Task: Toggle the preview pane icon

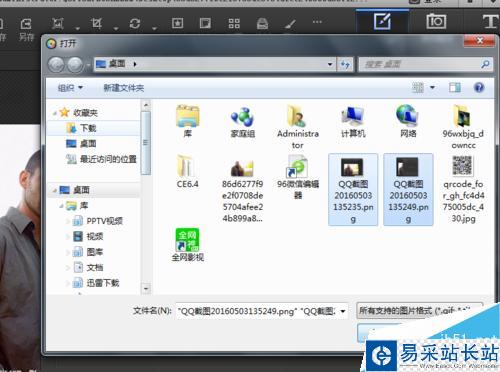Action: 455,88
